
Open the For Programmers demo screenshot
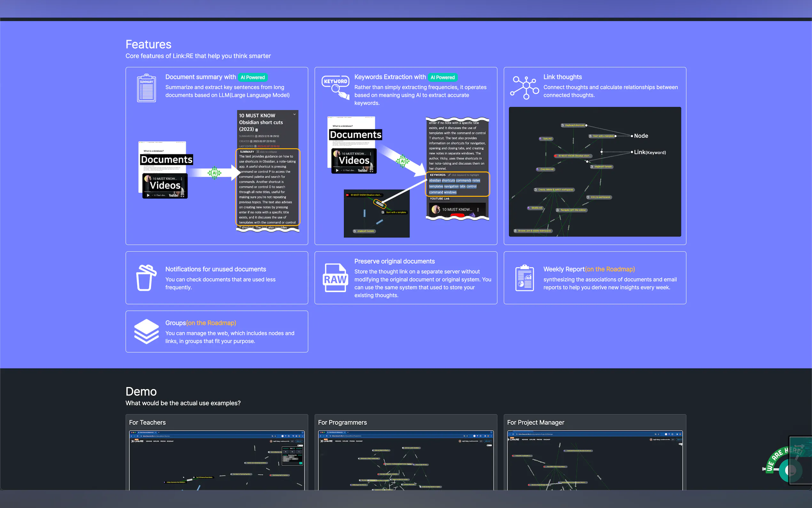click(x=405, y=460)
